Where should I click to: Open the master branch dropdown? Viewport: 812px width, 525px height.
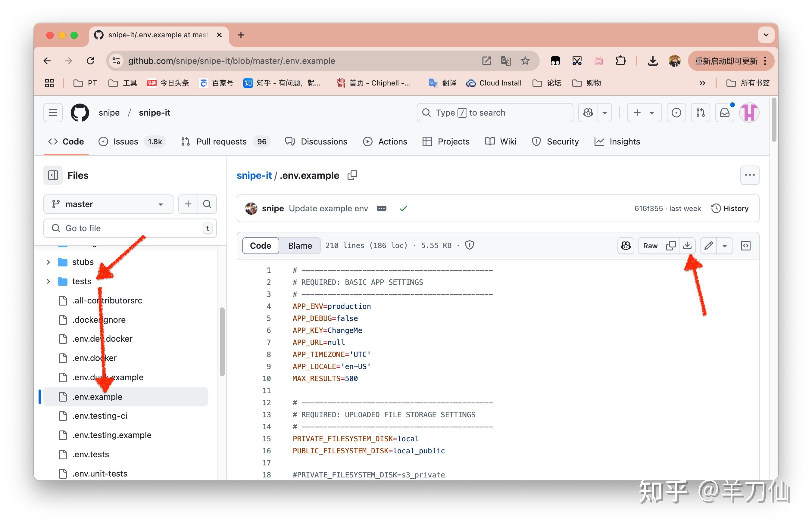(x=108, y=204)
